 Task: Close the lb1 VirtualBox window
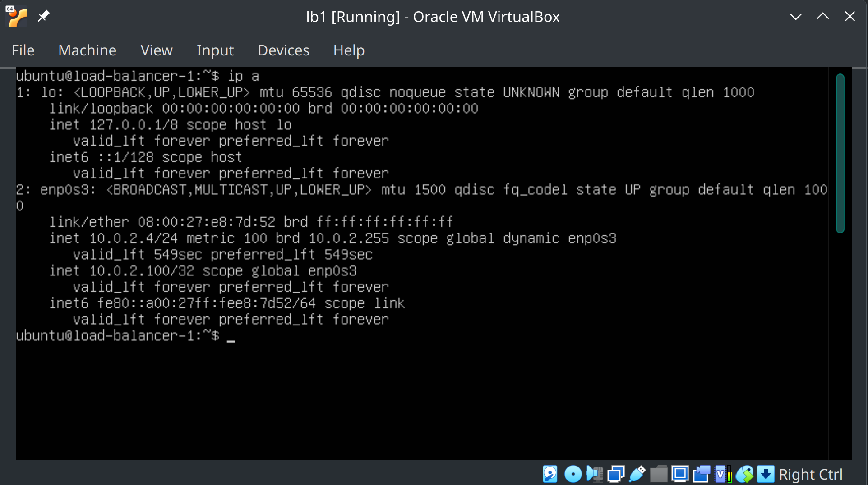tap(850, 17)
